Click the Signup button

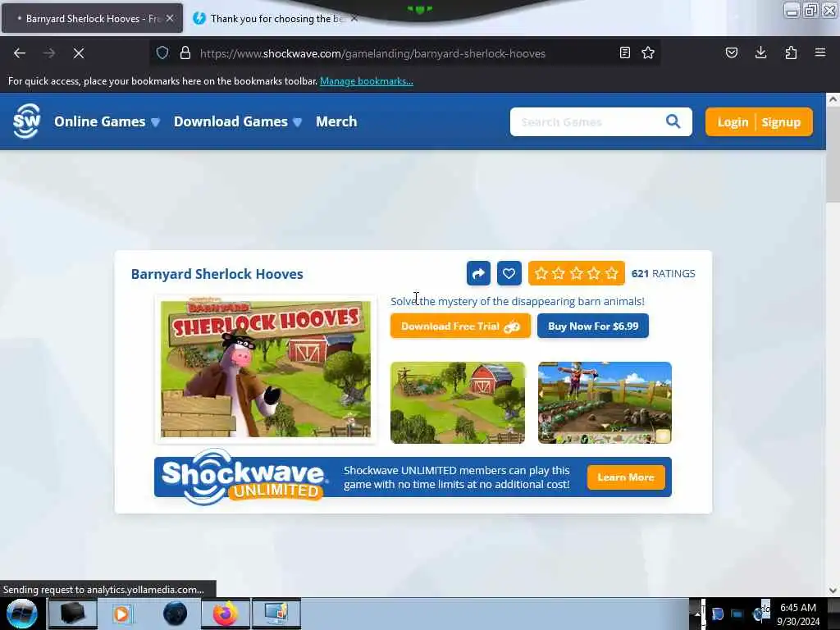click(x=781, y=122)
